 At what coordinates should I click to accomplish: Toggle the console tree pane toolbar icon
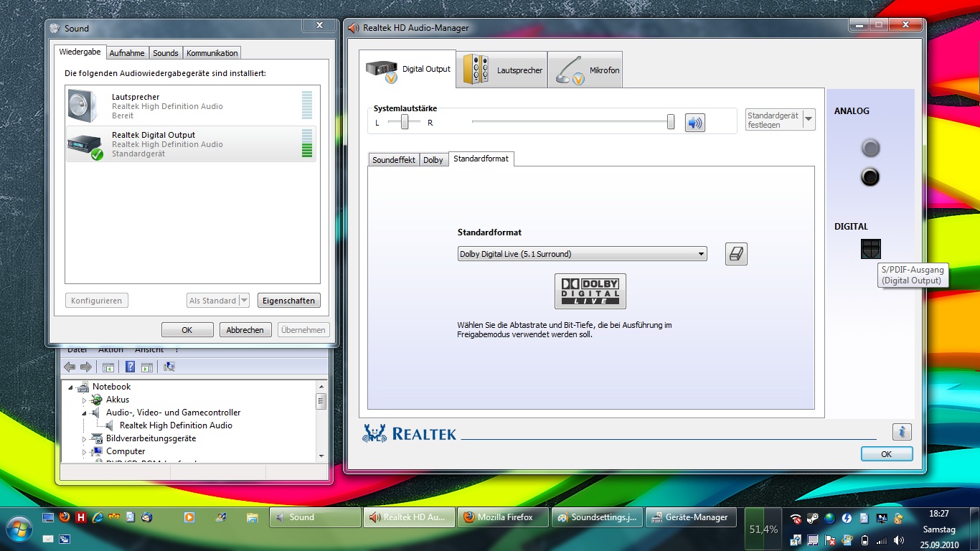(x=108, y=367)
